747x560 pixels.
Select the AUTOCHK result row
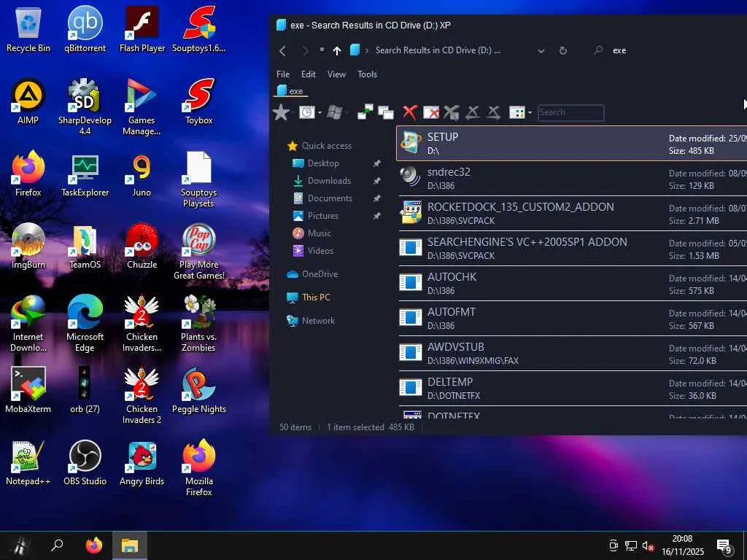click(x=572, y=284)
